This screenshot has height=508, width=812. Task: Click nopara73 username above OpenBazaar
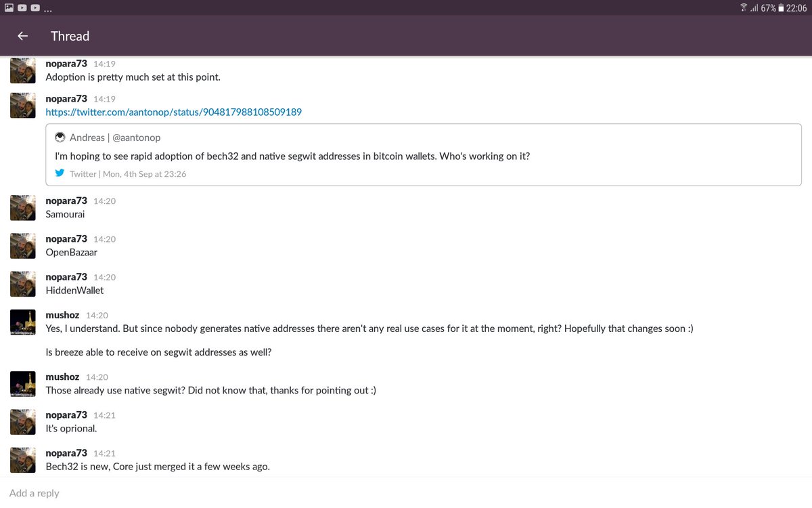[66, 238]
